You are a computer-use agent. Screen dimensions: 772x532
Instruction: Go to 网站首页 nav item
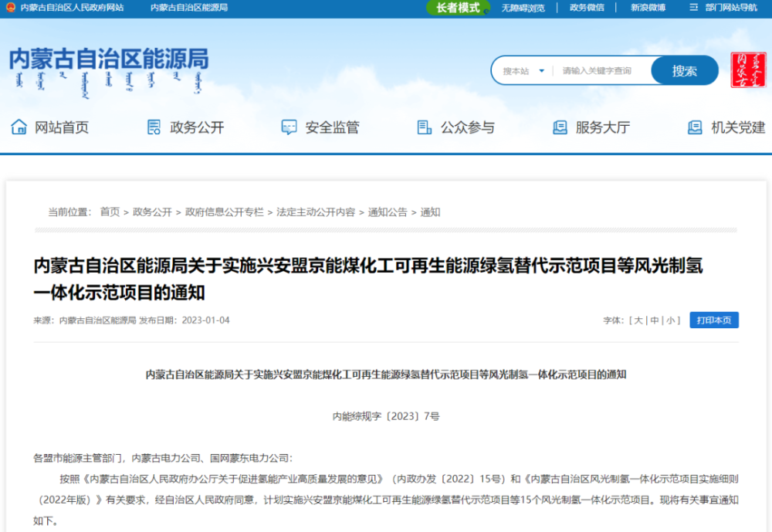62,127
